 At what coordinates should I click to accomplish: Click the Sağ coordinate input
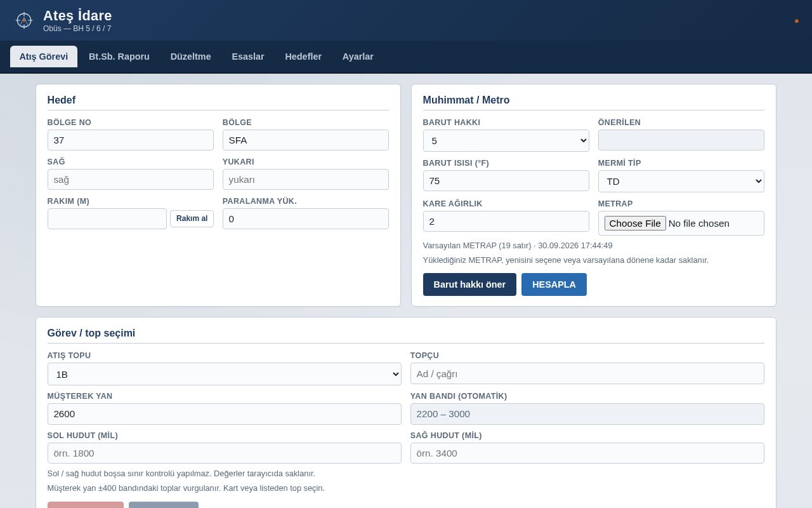pyautogui.click(x=130, y=180)
